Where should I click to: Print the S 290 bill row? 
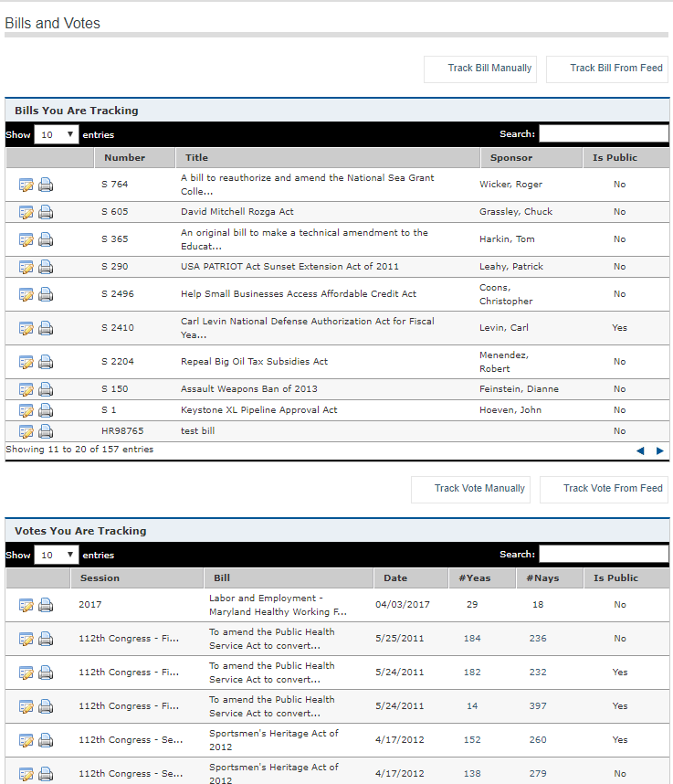[x=46, y=268]
